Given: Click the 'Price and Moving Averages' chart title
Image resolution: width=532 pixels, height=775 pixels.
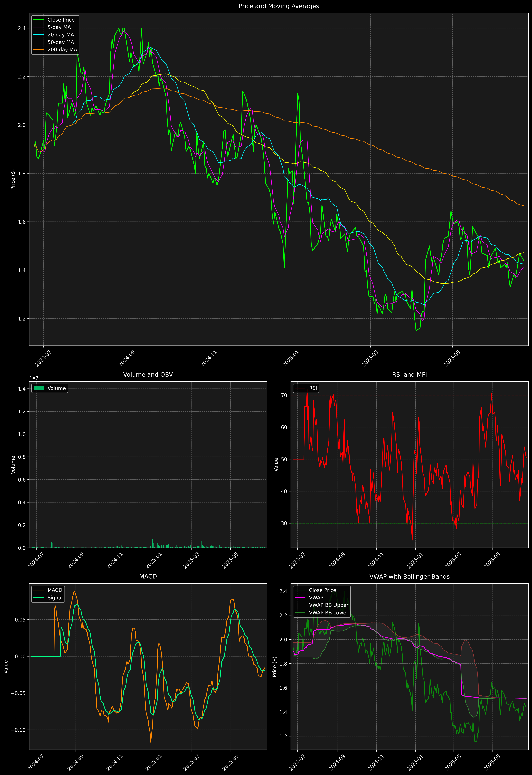Looking at the screenshot, I should click(x=279, y=6).
